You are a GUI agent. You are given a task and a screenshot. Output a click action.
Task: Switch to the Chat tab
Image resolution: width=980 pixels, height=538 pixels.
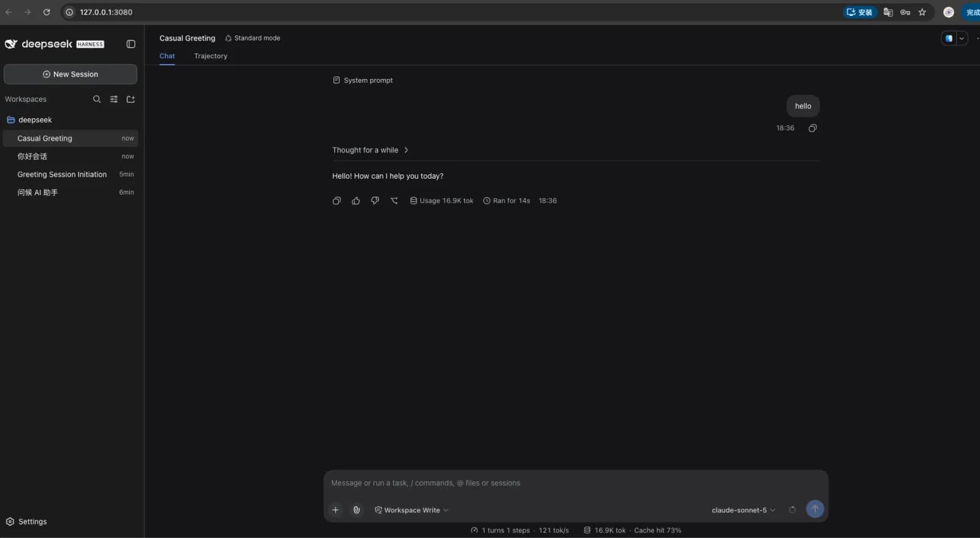point(167,56)
